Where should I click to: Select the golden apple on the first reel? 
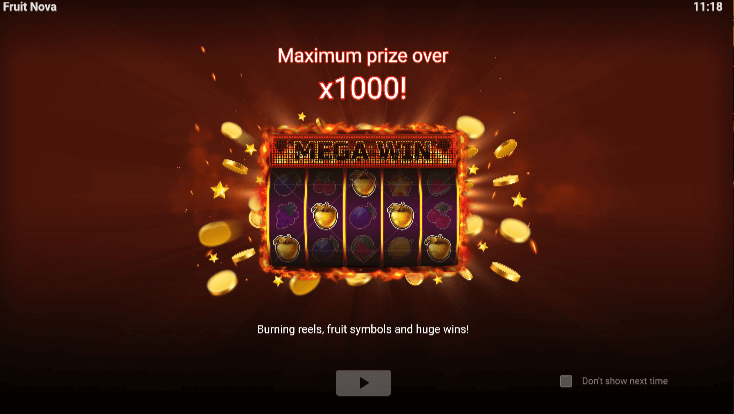coord(286,247)
